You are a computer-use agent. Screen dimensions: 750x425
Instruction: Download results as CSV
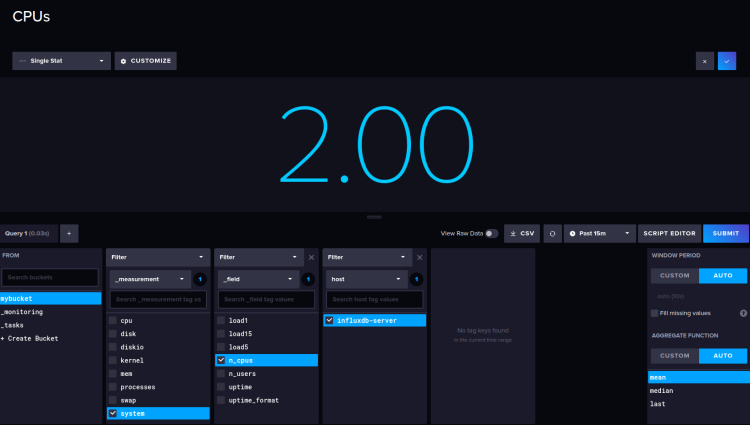[x=521, y=233]
